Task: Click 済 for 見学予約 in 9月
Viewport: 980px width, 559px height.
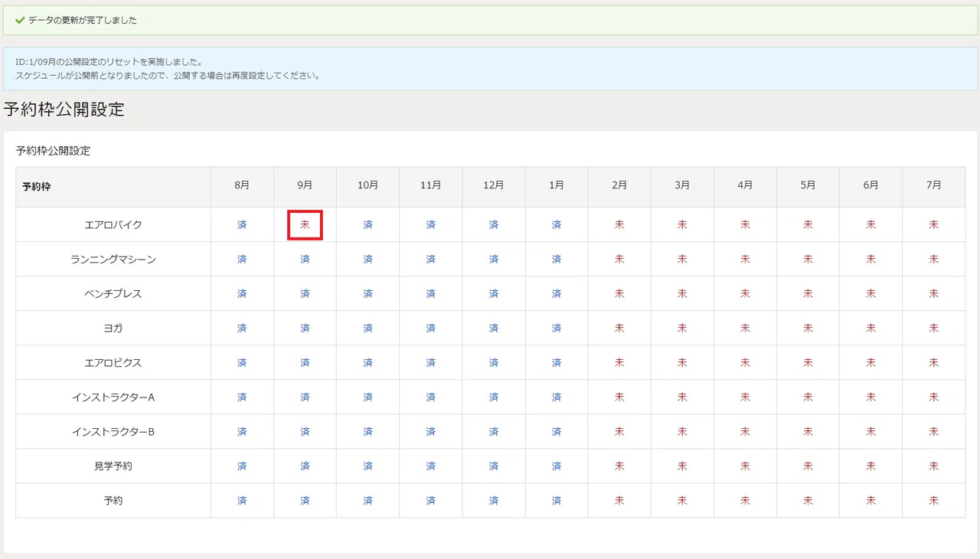Action: click(x=305, y=466)
